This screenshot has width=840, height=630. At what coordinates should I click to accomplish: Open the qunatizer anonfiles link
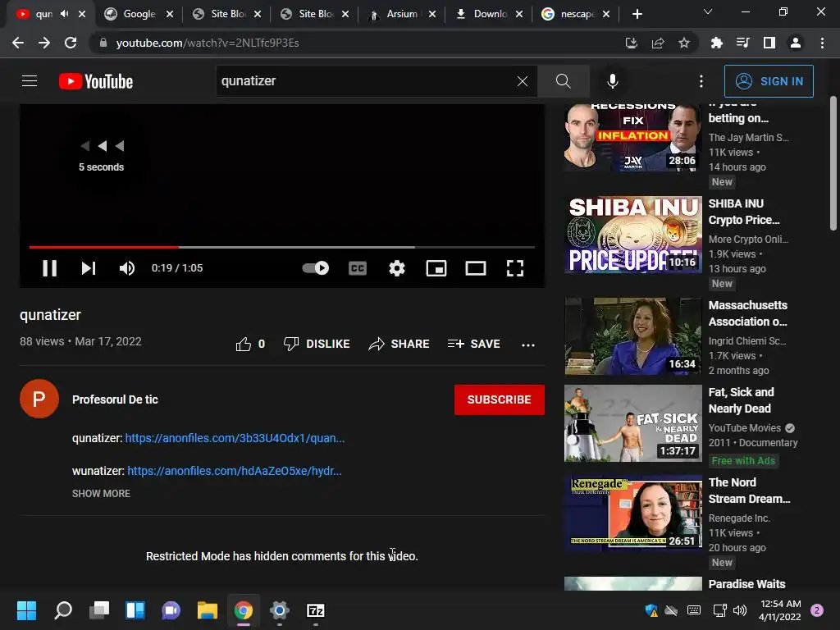pyautogui.click(x=235, y=438)
